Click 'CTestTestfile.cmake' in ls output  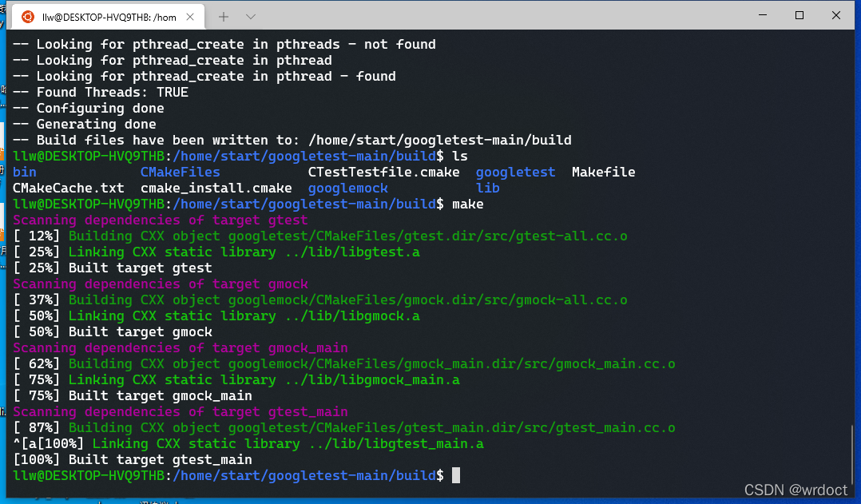point(384,173)
